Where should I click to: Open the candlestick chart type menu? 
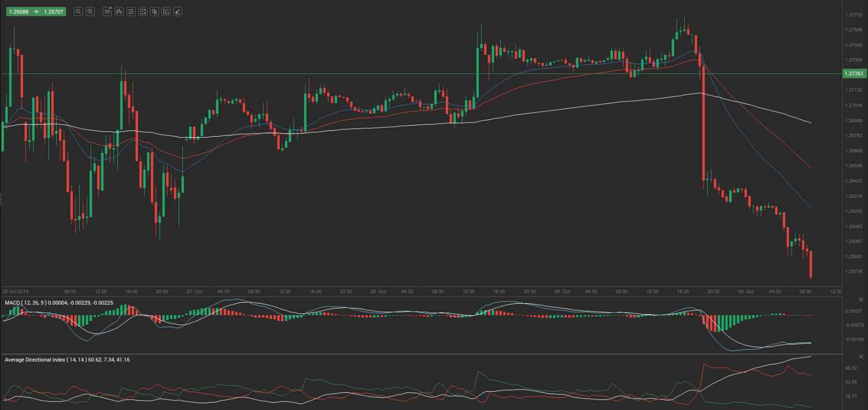pos(119,12)
